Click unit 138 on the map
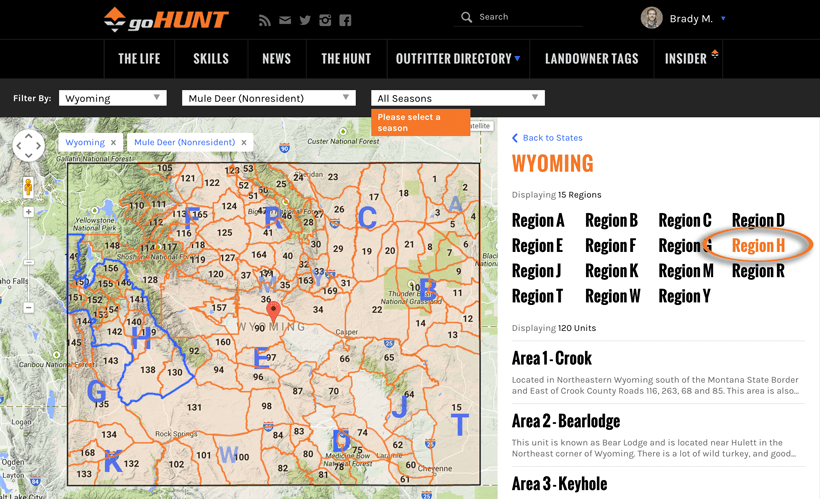Image resolution: width=820 pixels, height=499 pixels. click(x=147, y=369)
